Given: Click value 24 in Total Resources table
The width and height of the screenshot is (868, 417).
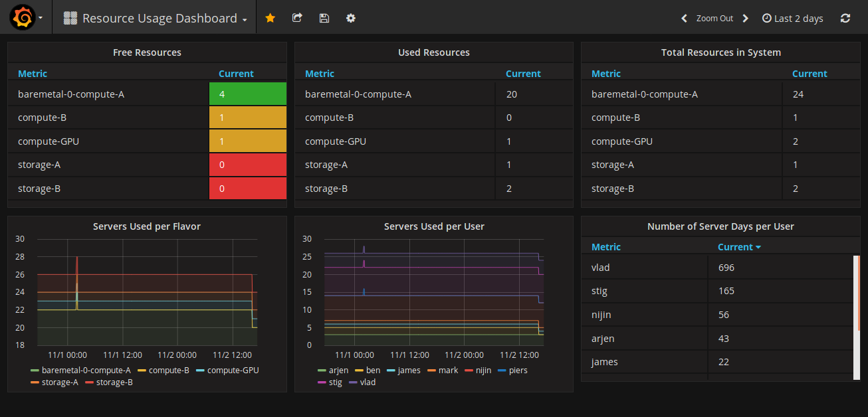Looking at the screenshot, I should (x=798, y=94).
